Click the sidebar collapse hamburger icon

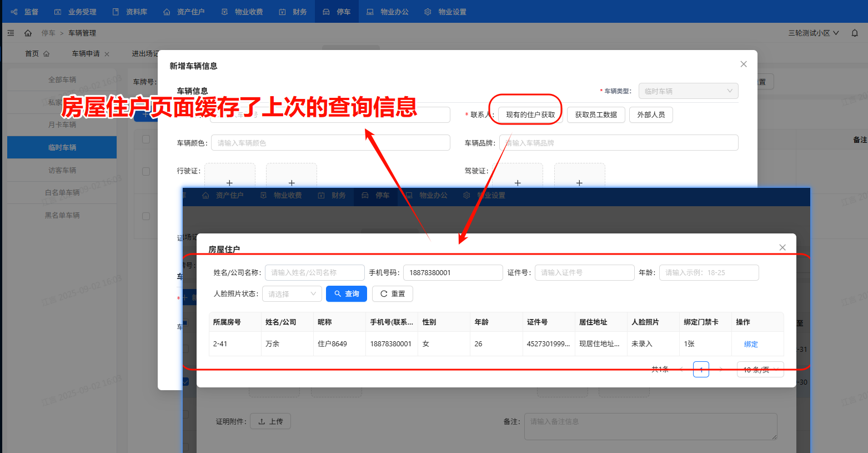11,33
